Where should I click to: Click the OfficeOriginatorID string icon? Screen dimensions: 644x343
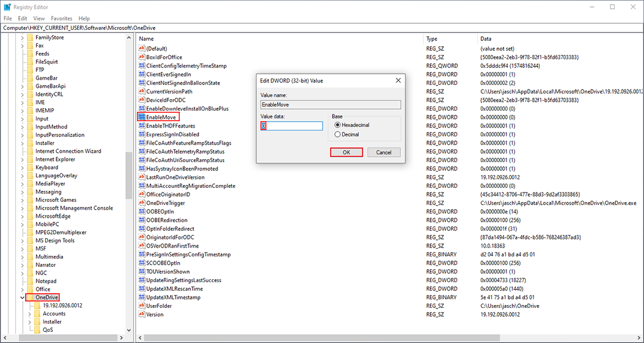click(142, 194)
